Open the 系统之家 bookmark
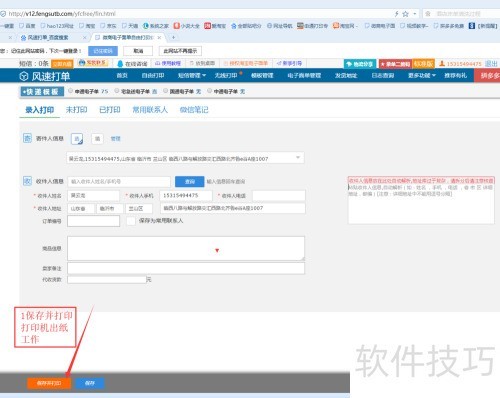 (156, 26)
